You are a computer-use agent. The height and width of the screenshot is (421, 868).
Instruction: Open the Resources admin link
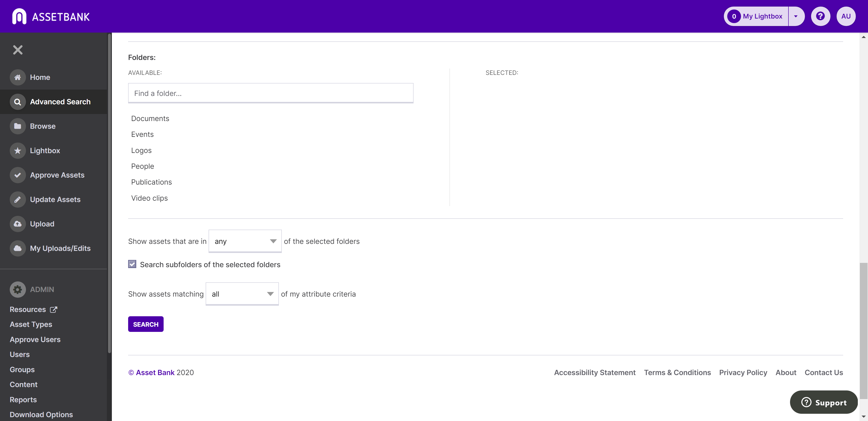tap(28, 309)
